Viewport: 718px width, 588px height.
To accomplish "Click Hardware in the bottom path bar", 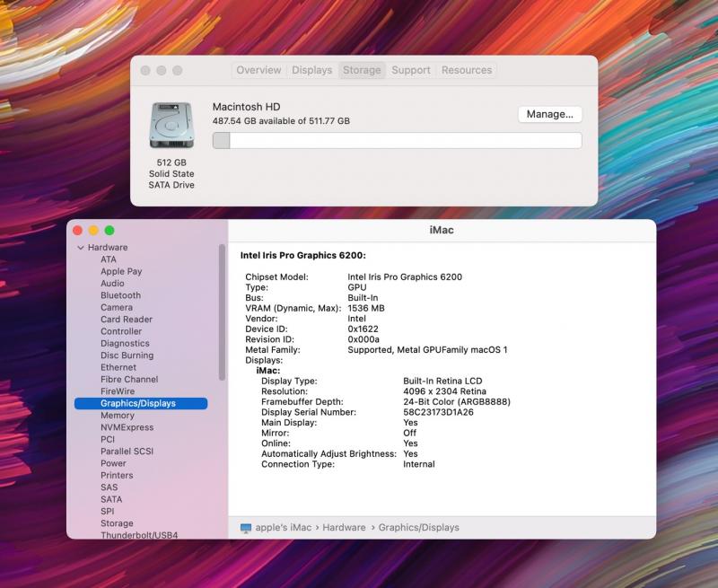I will tap(344, 528).
